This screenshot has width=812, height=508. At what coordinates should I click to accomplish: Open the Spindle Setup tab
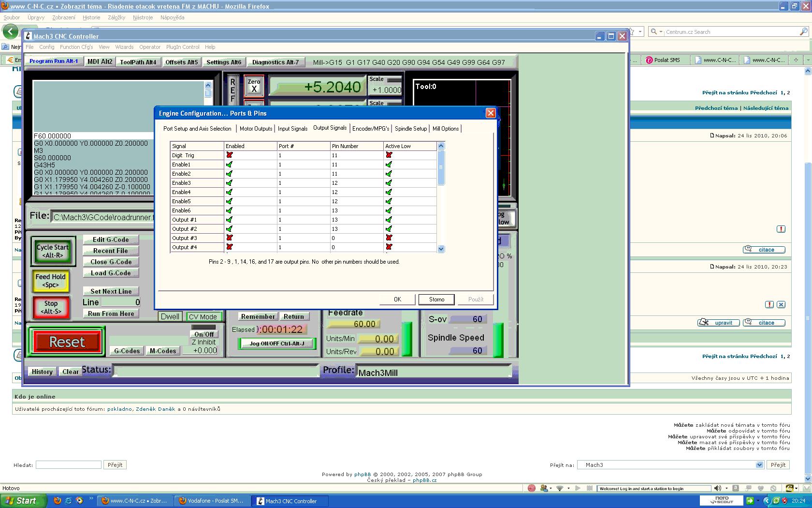point(410,129)
